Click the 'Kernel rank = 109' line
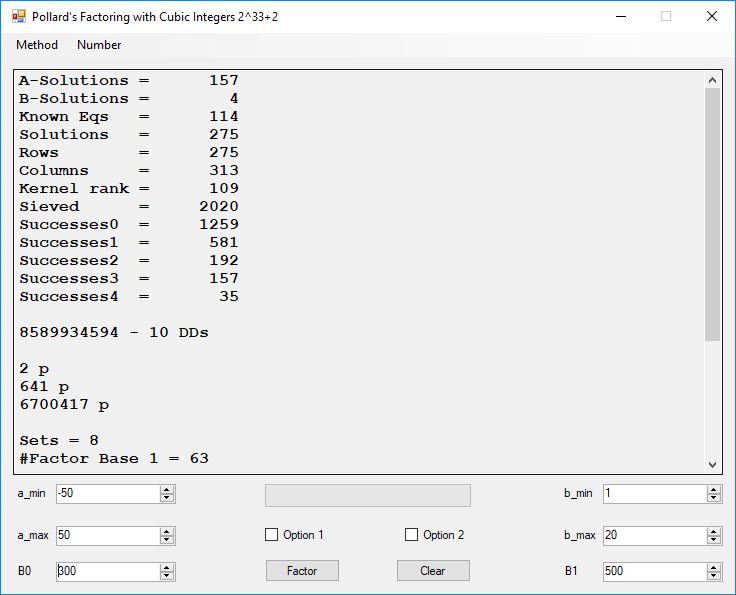 click(x=129, y=189)
